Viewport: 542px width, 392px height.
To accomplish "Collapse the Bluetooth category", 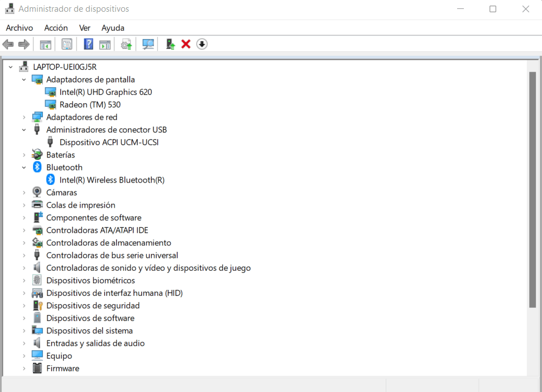I will [24, 168].
